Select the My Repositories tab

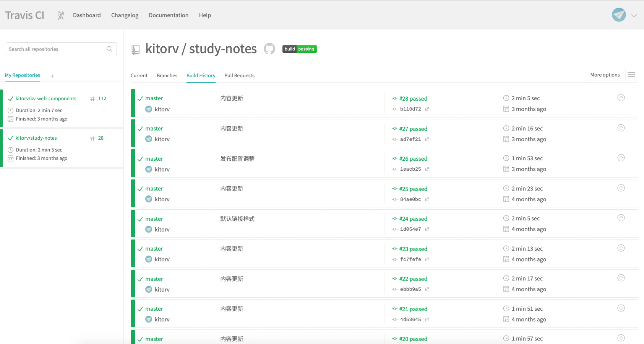click(x=23, y=75)
